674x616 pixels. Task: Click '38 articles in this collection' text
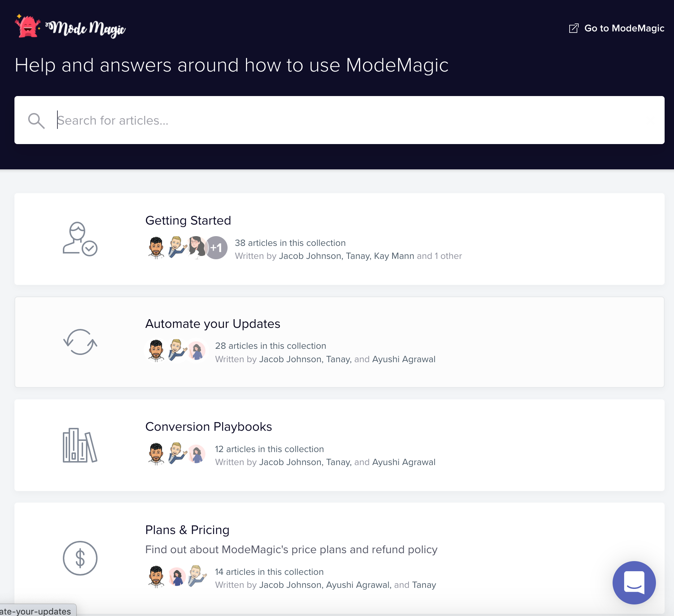click(x=290, y=243)
